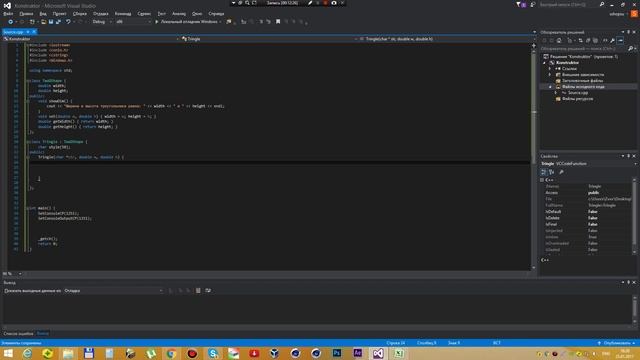Image resolution: width=640 pixels, height=360 pixels.
Task: Select the Заголовочные файлы folder
Action: click(582, 81)
